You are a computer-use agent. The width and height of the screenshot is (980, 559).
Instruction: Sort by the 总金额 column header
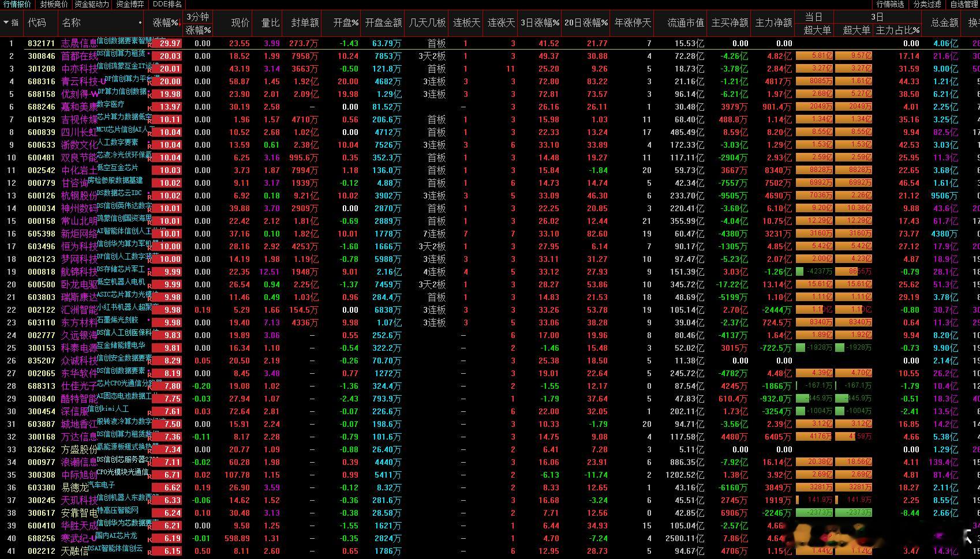tap(944, 22)
